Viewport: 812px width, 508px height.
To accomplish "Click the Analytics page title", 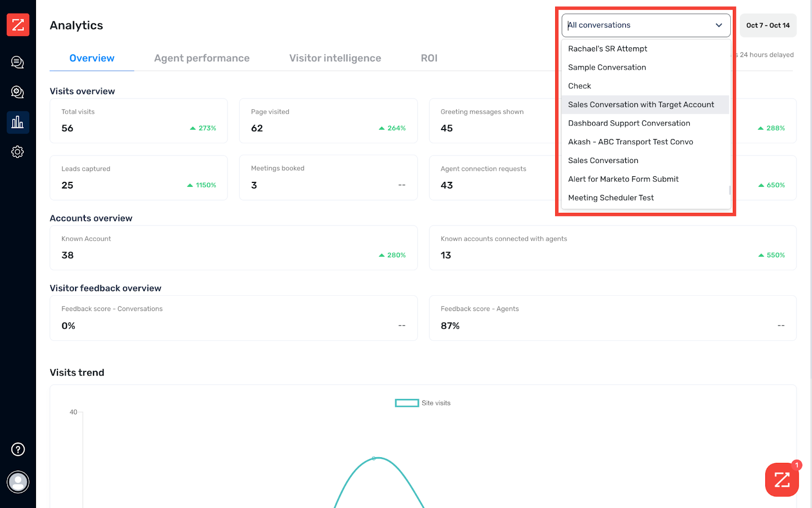I will [77, 25].
